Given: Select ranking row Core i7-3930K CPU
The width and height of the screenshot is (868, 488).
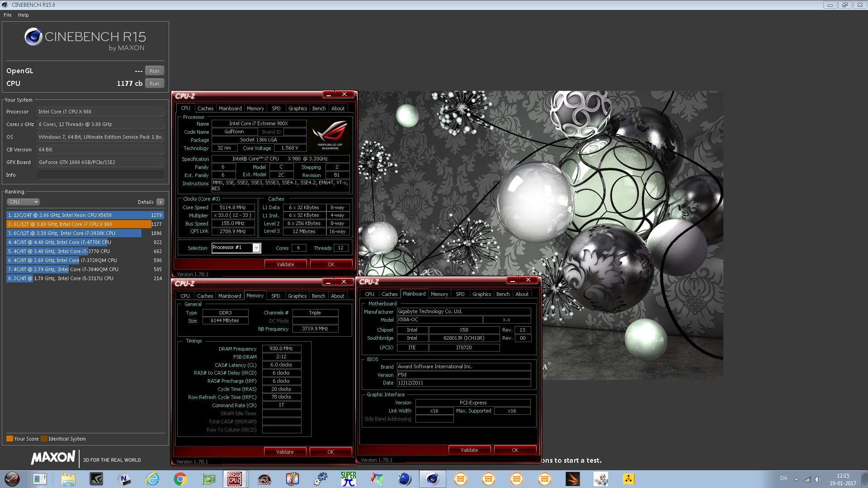Looking at the screenshot, I should click(85, 233).
